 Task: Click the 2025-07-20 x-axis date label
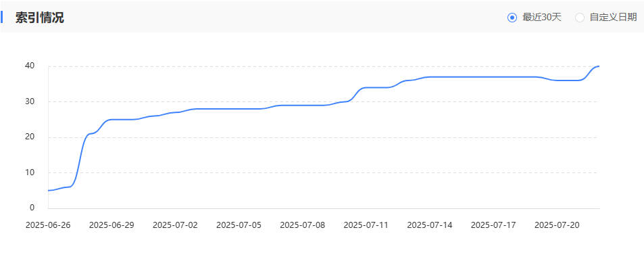(558, 225)
